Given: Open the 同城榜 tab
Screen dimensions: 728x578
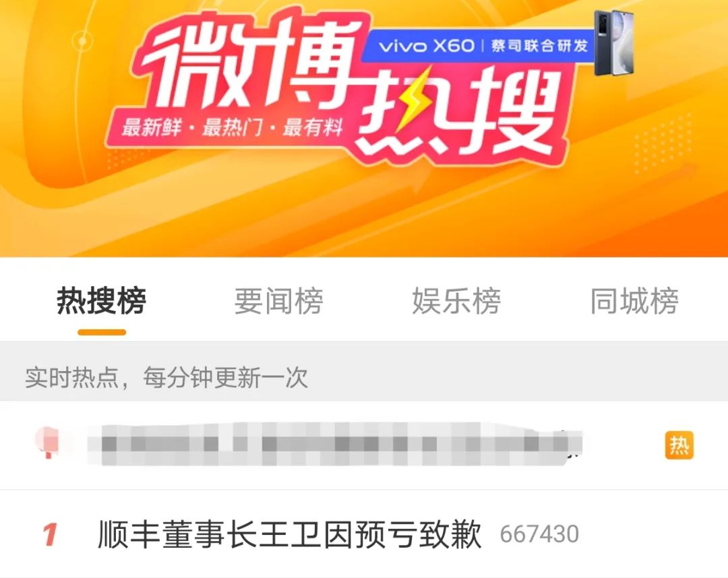Looking at the screenshot, I should [x=634, y=301].
